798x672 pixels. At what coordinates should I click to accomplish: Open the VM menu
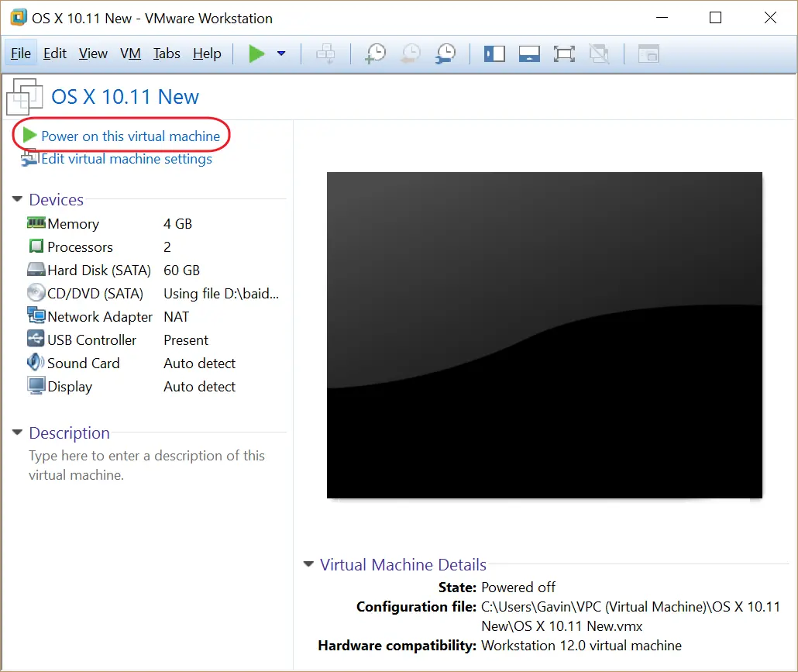pyautogui.click(x=130, y=53)
